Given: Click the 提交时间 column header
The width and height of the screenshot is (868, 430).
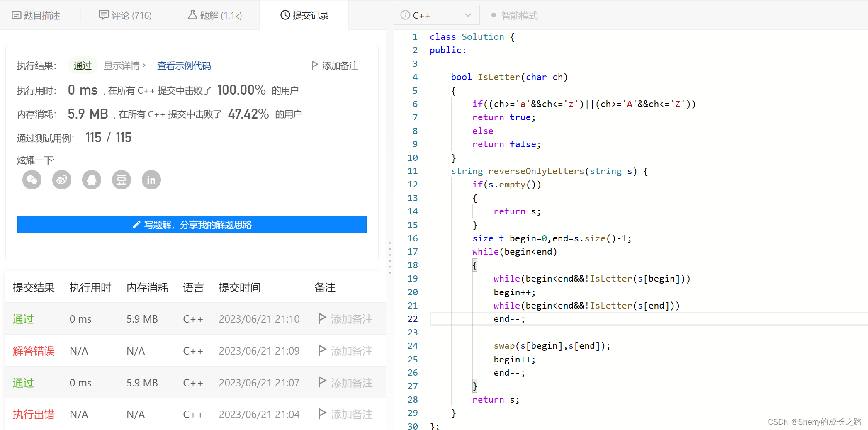Looking at the screenshot, I should tap(240, 287).
